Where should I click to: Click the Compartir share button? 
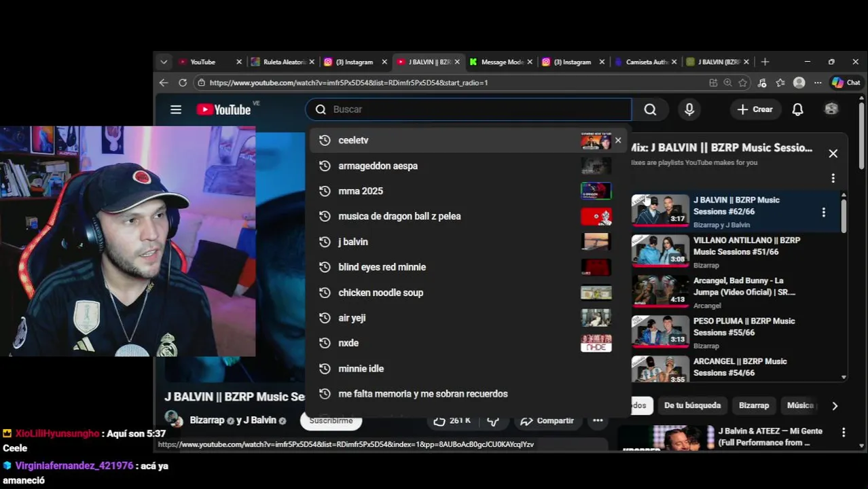coord(547,420)
